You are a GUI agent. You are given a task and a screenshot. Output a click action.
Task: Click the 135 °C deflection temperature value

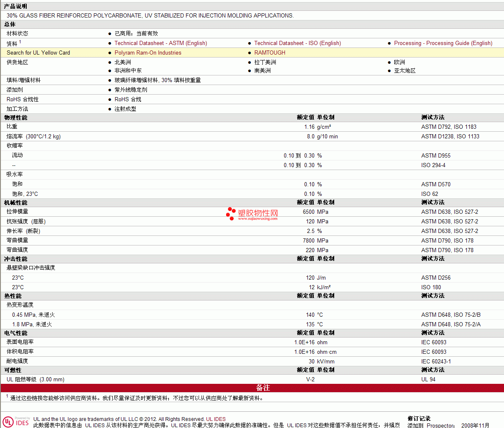coord(315,324)
